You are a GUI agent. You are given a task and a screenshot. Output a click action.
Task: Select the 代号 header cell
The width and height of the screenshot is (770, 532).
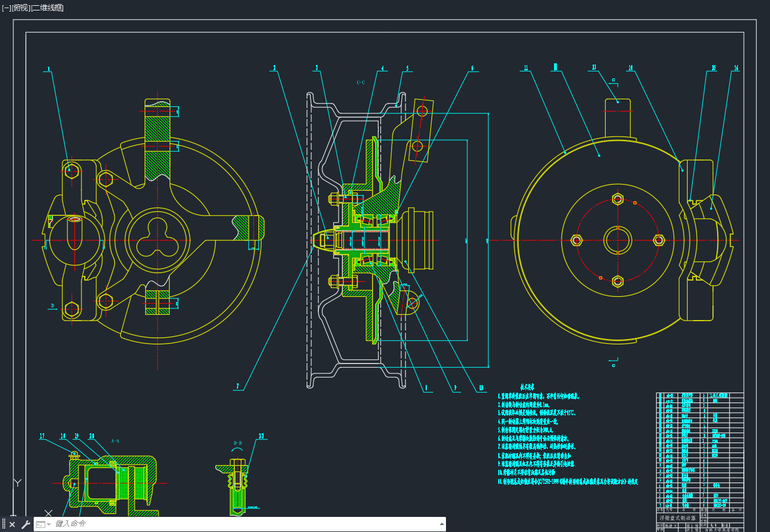pos(669,510)
